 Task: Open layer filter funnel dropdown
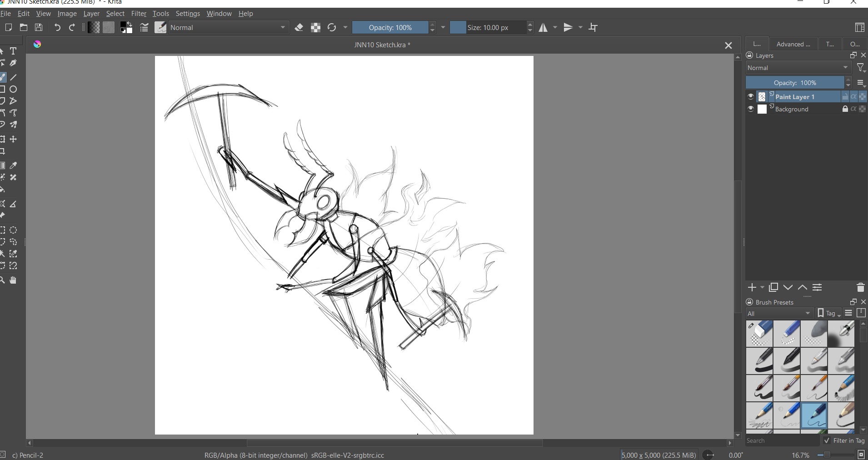[861, 68]
